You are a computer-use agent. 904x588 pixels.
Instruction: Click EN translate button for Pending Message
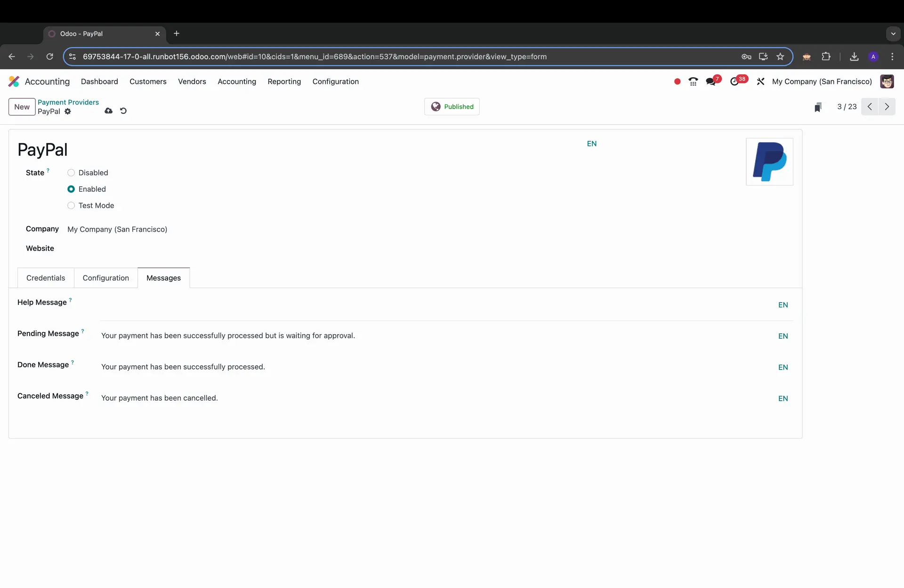pyautogui.click(x=783, y=336)
